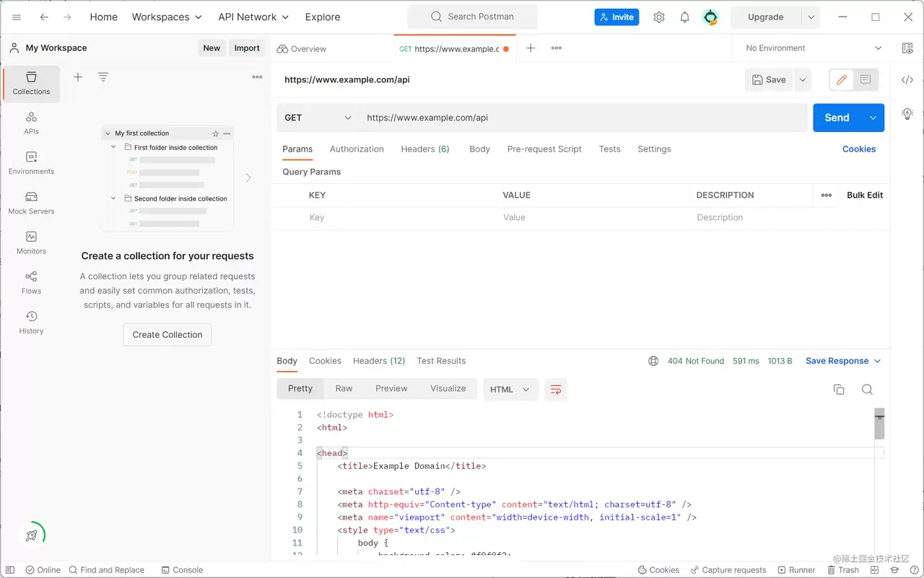
Task: Open the settings gear icon
Action: click(659, 17)
